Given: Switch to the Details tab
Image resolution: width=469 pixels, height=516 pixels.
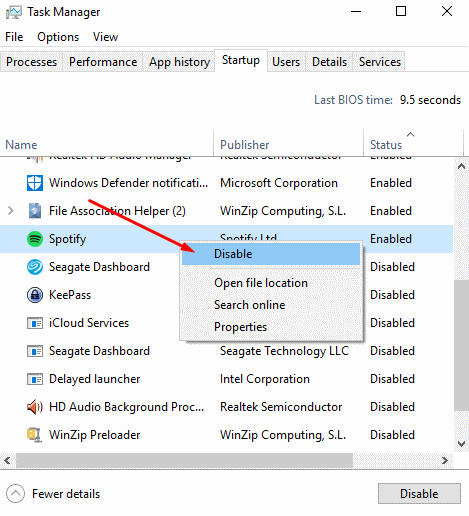Looking at the screenshot, I should pyautogui.click(x=330, y=62).
